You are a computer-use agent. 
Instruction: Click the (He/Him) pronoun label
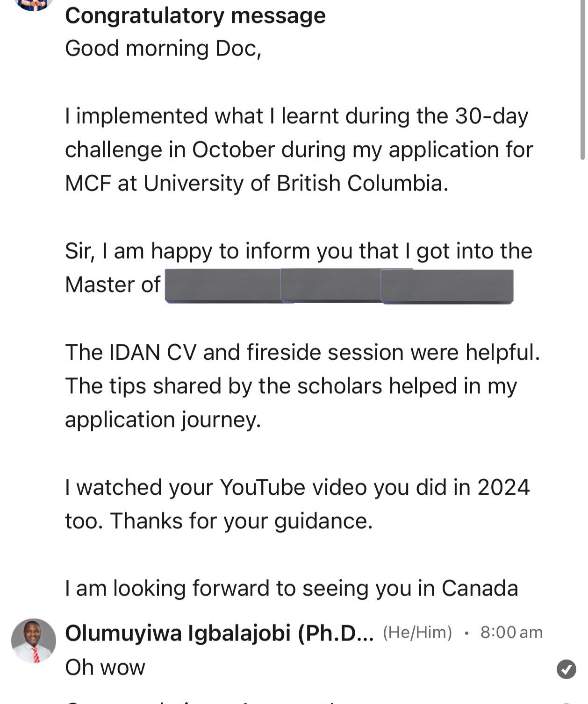[417, 633]
